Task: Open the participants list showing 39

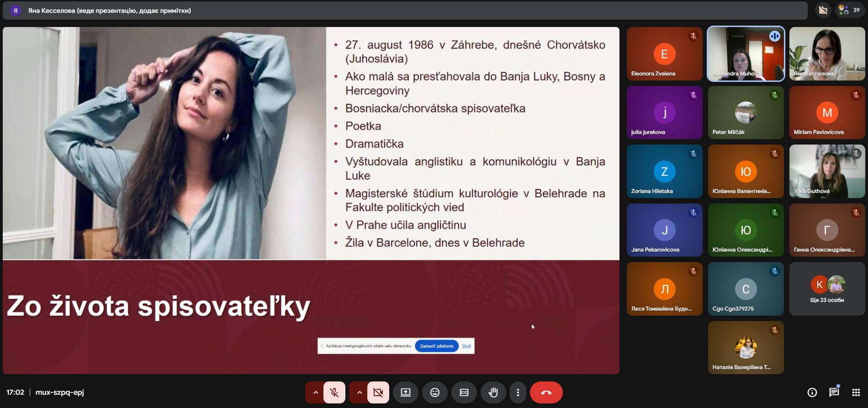Action: pos(850,10)
